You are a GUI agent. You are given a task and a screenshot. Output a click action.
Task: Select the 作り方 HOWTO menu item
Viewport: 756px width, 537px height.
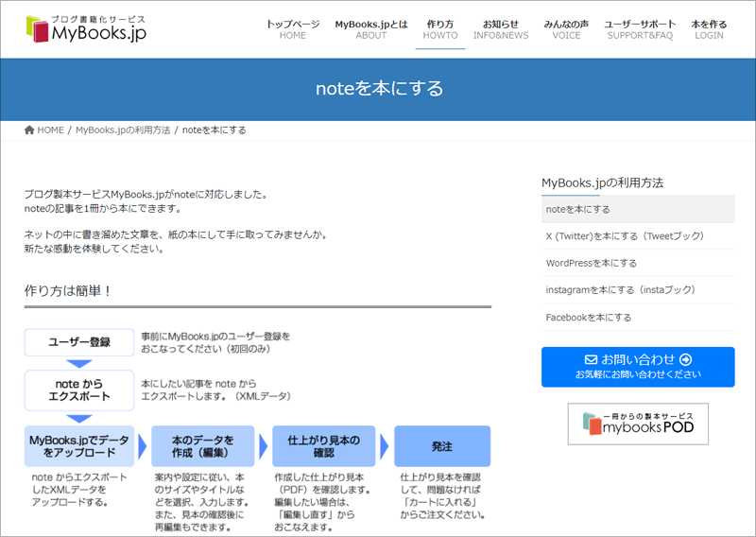pos(440,29)
